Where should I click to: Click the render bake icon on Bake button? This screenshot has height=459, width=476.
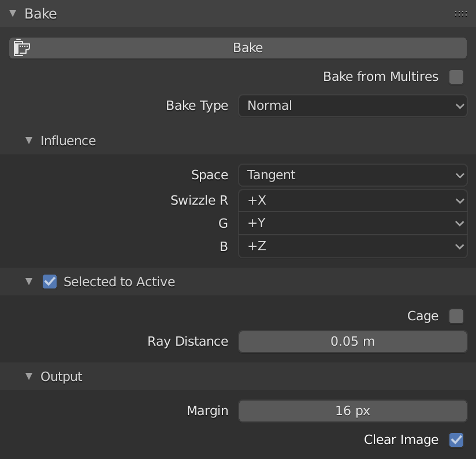21,48
